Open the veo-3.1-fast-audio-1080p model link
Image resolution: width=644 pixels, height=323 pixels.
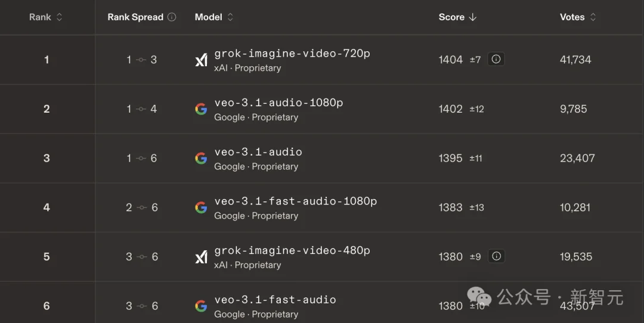point(295,201)
